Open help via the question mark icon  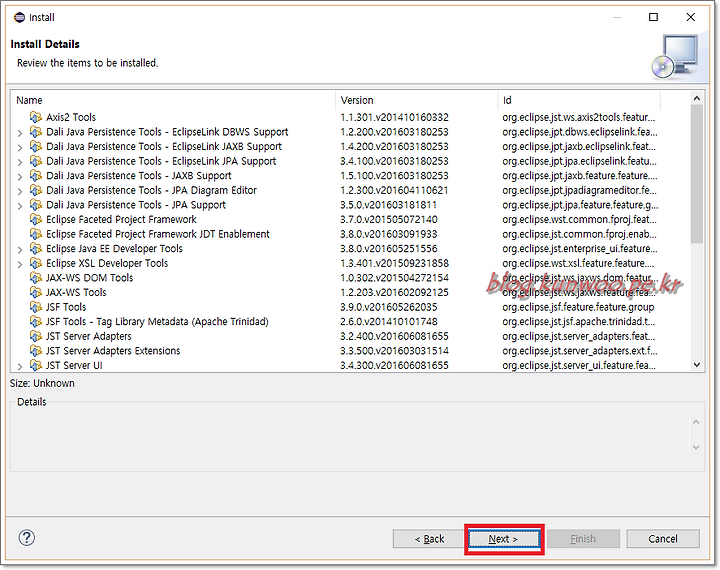tap(27, 538)
